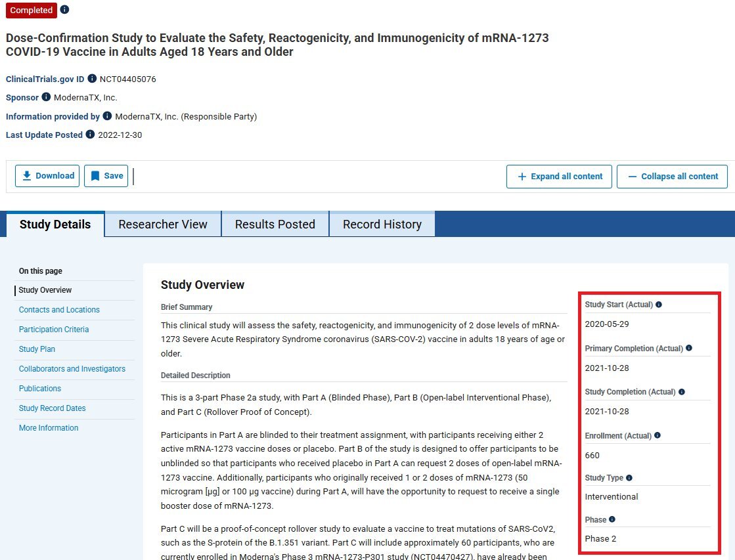Click the Detailed Description subheading
This screenshot has height=560, width=735.
(x=196, y=376)
